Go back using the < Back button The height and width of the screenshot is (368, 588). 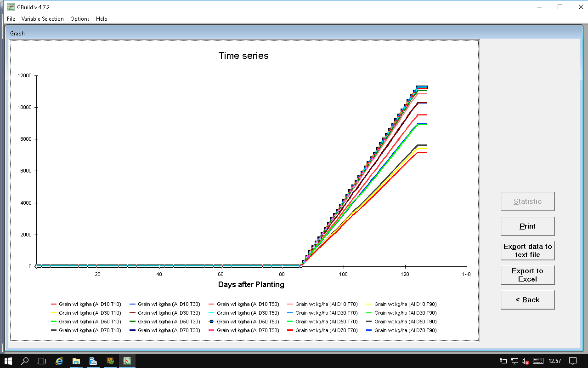pos(527,300)
